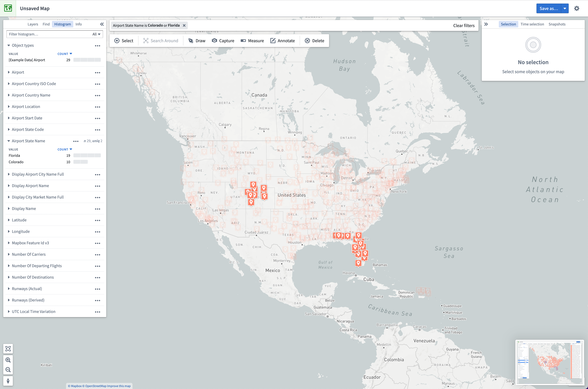Viewport: 588px width, 389px height.
Task: Expand the Number Of Carriers field
Action: pyautogui.click(x=9, y=254)
